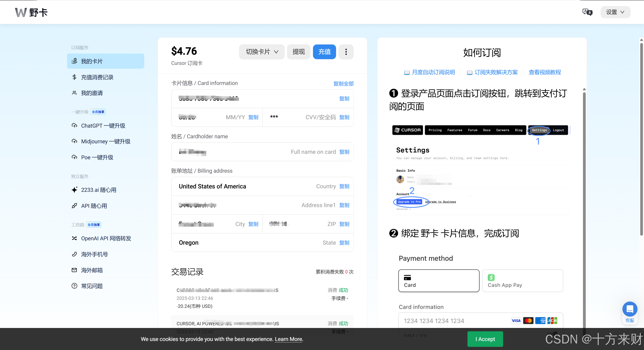This screenshot has height=350, width=644.
Task: Click 复制全部 link for card information
Action: click(x=343, y=84)
